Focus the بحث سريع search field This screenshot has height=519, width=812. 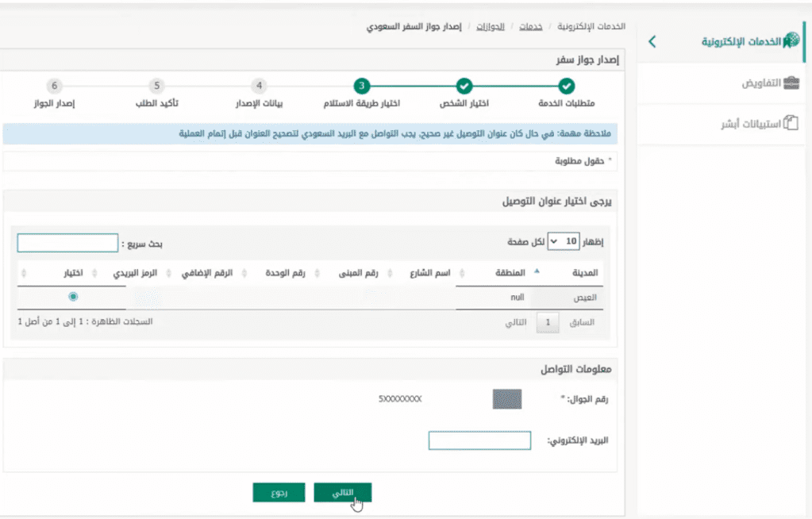67,243
